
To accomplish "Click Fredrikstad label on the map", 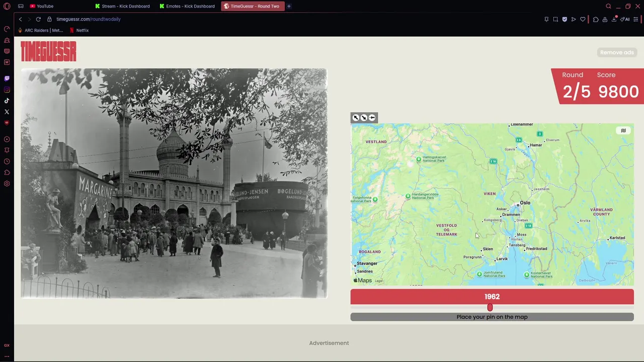I will tap(536, 249).
